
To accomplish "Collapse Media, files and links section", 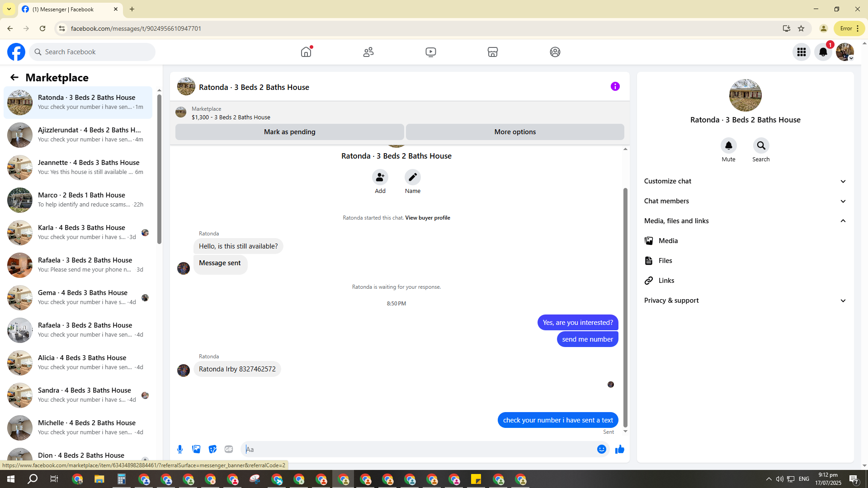I will (745, 221).
